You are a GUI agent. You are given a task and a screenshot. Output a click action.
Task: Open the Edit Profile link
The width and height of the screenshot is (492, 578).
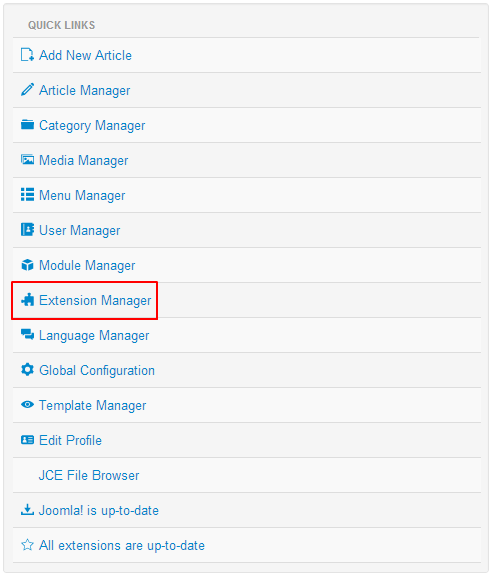point(70,440)
